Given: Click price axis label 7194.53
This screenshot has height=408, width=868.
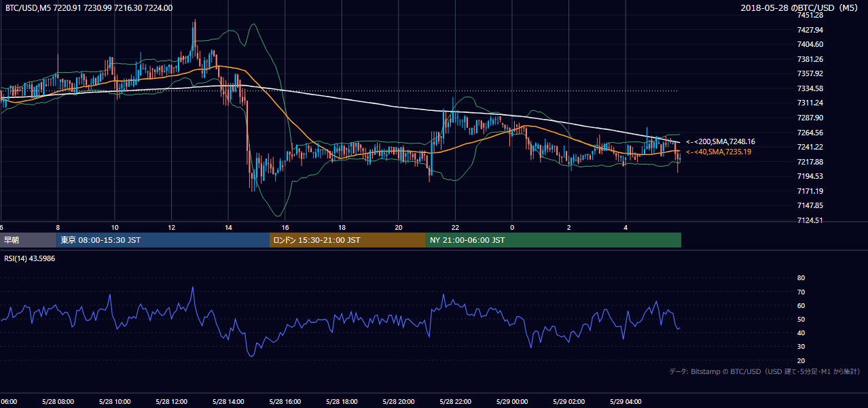Looking at the screenshot, I should click(x=810, y=176).
